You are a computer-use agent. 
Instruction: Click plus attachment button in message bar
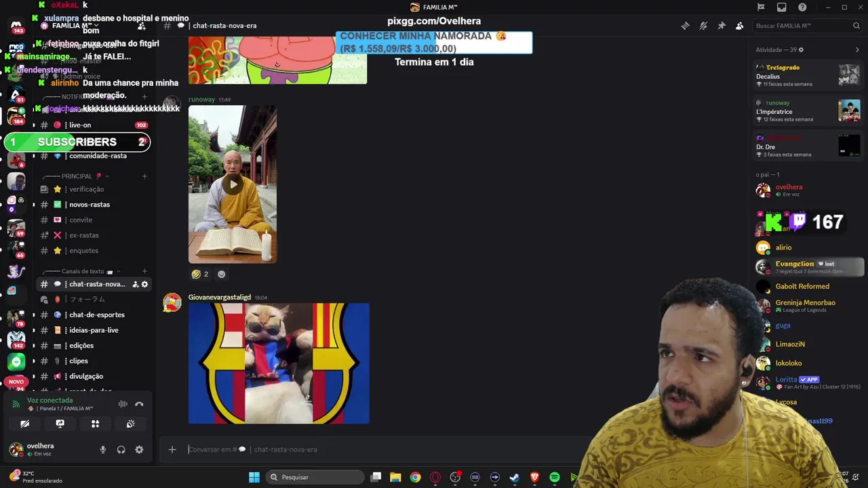172,449
